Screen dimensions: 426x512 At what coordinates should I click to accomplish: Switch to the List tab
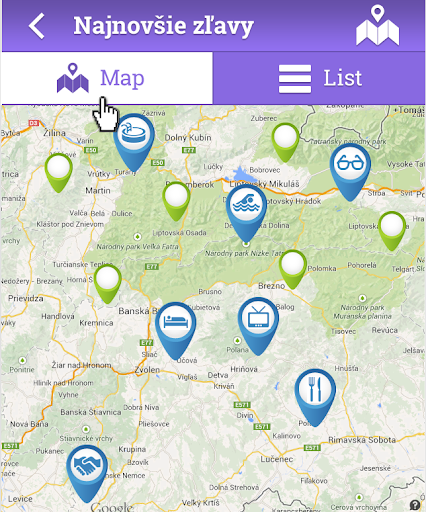pos(319,78)
